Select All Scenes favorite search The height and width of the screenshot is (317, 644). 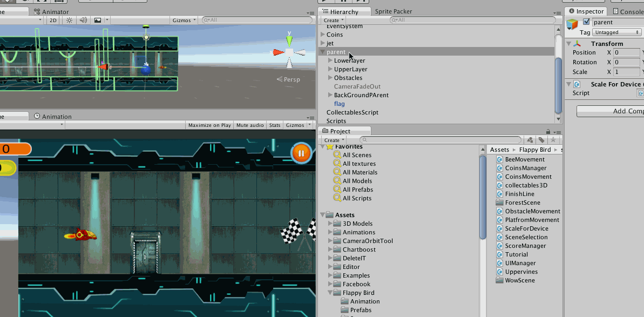tap(357, 155)
